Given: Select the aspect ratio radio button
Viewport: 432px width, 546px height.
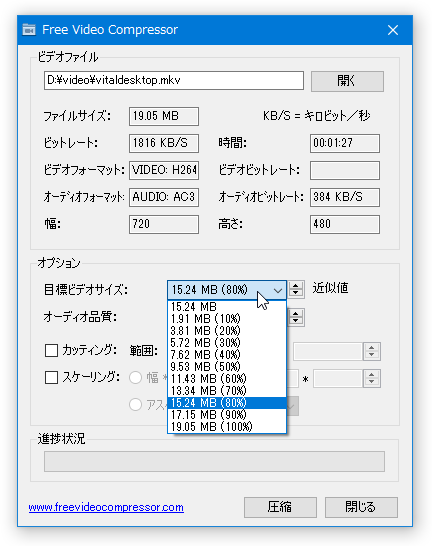Looking at the screenshot, I should [135, 405].
